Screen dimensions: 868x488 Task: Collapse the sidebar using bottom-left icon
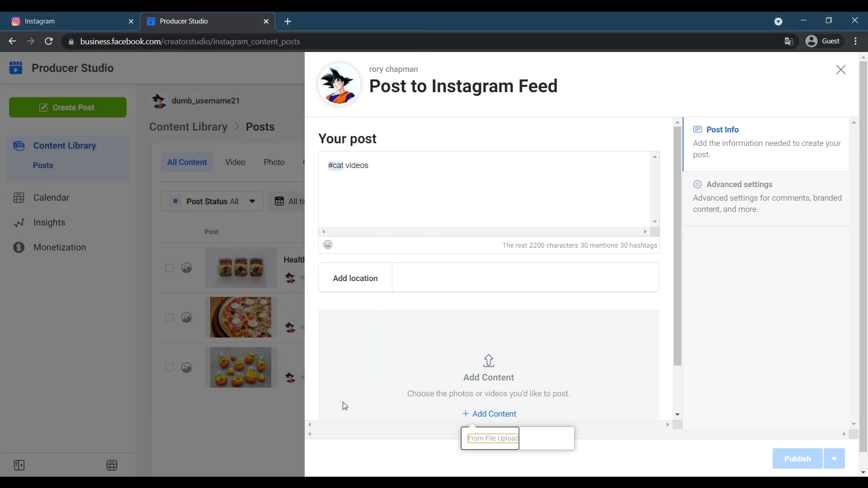(19, 465)
